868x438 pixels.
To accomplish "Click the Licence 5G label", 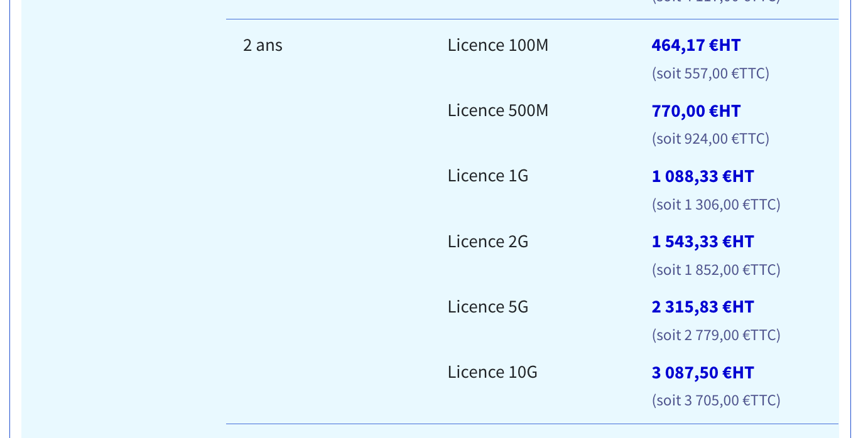I will (488, 306).
